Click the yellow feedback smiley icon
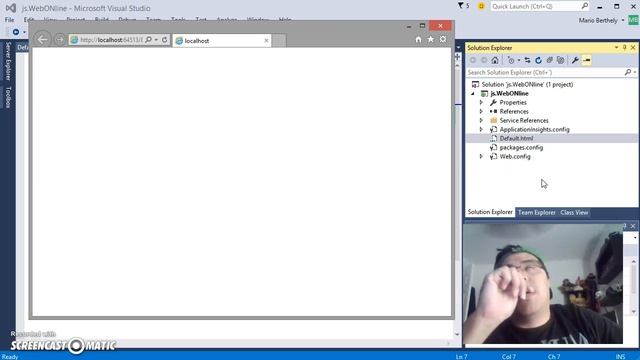640x360 pixels. click(x=481, y=6)
